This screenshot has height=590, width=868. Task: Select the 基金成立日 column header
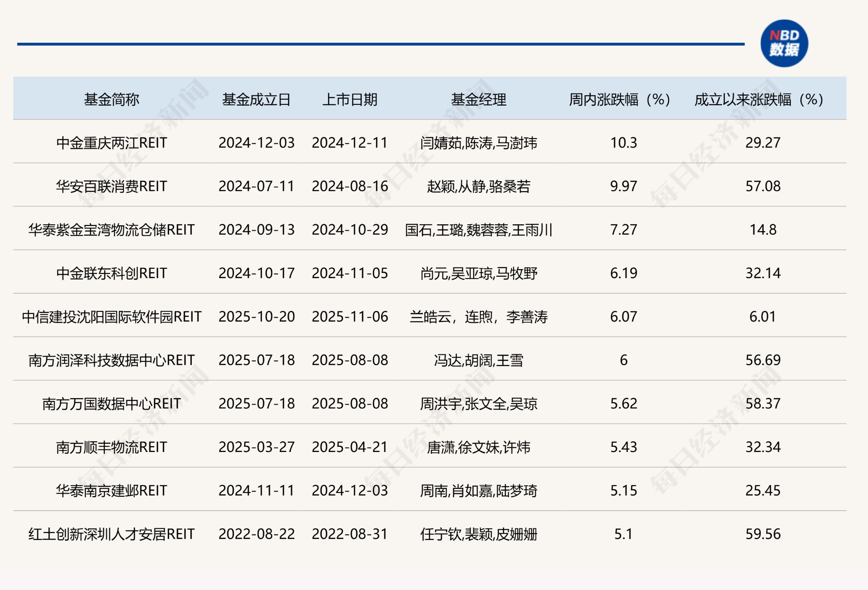click(x=257, y=98)
